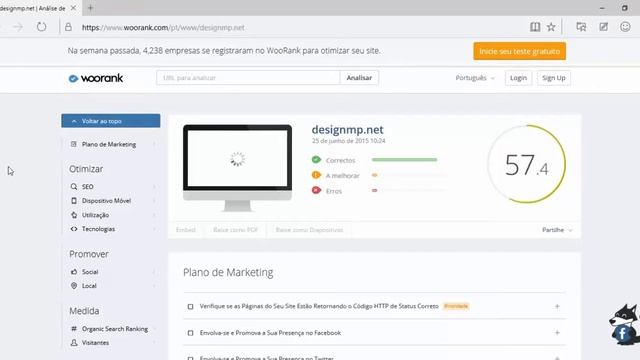Click the Baixe como Dispositivos link
The height and width of the screenshot is (360, 640).
309,230
